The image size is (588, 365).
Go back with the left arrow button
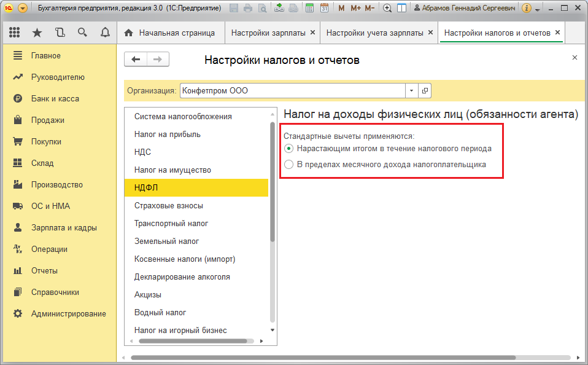136,60
